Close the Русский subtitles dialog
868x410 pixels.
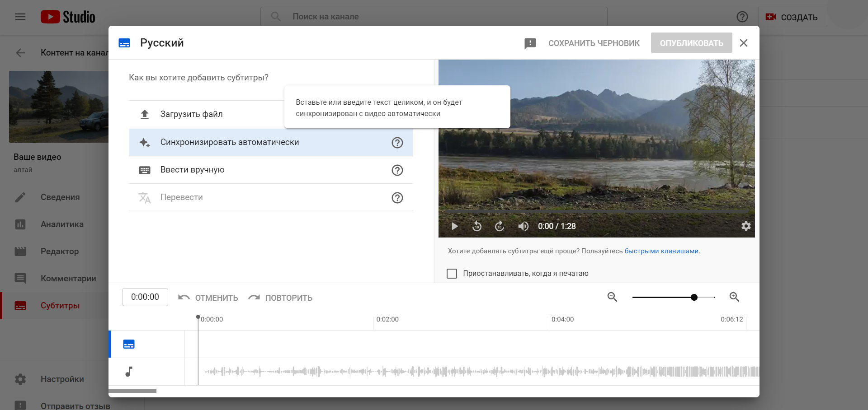point(744,43)
